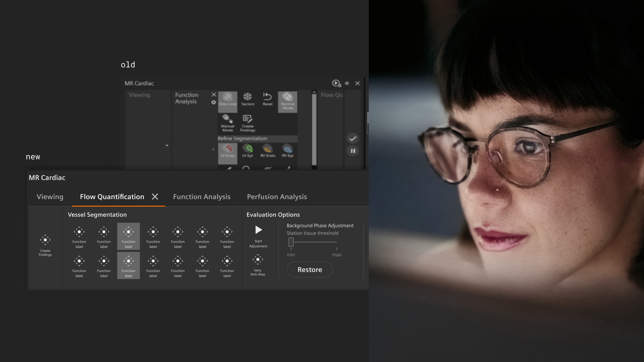Click the Create Findings icon in new panel
Image resolution: width=644 pixels, height=362 pixels.
[45, 240]
